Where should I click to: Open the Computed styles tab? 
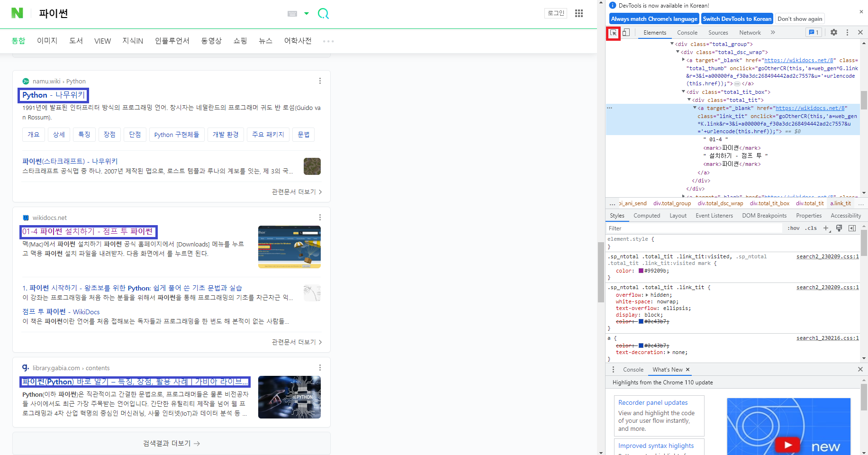647,216
